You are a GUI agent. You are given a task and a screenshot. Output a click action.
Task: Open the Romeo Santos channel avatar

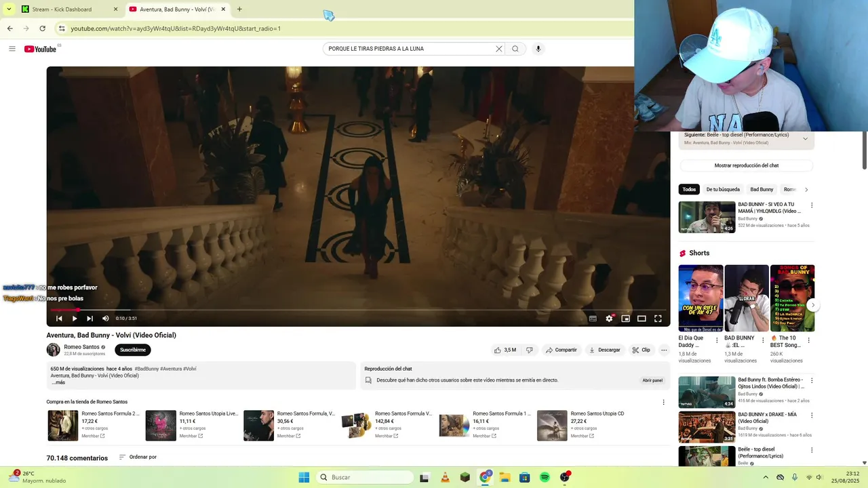(53, 350)
